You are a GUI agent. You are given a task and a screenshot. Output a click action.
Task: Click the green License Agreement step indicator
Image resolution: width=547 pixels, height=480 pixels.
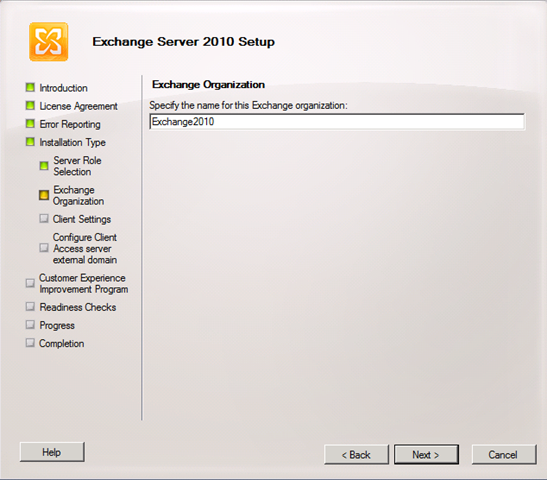pos(30,105)
